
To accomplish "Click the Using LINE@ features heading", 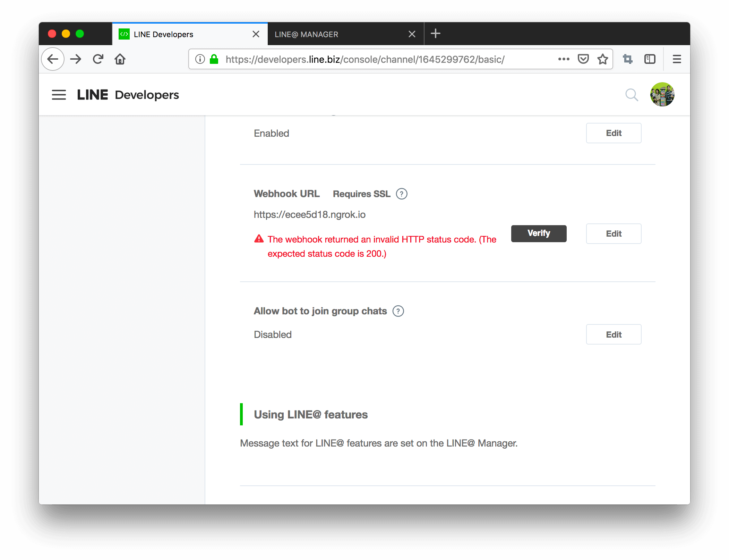I will click(311, 415).
